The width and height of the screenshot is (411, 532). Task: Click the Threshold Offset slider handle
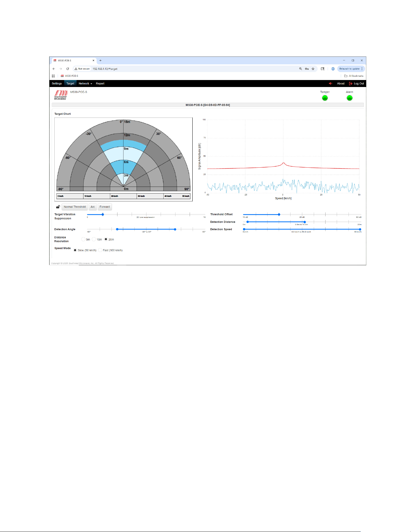point(279,214)
